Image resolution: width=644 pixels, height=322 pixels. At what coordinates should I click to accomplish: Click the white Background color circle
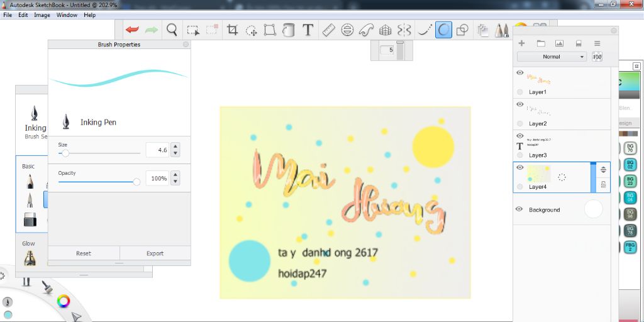[594, 209]
